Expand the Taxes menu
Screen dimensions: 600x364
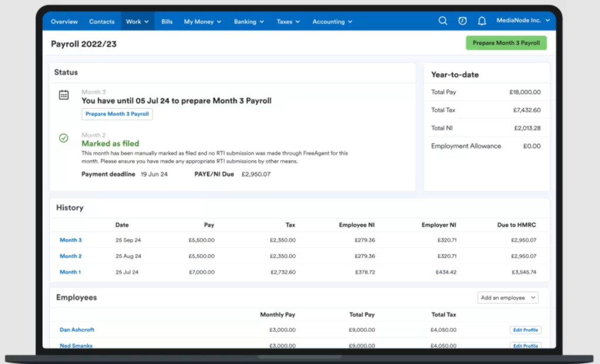tap(288, 21)
